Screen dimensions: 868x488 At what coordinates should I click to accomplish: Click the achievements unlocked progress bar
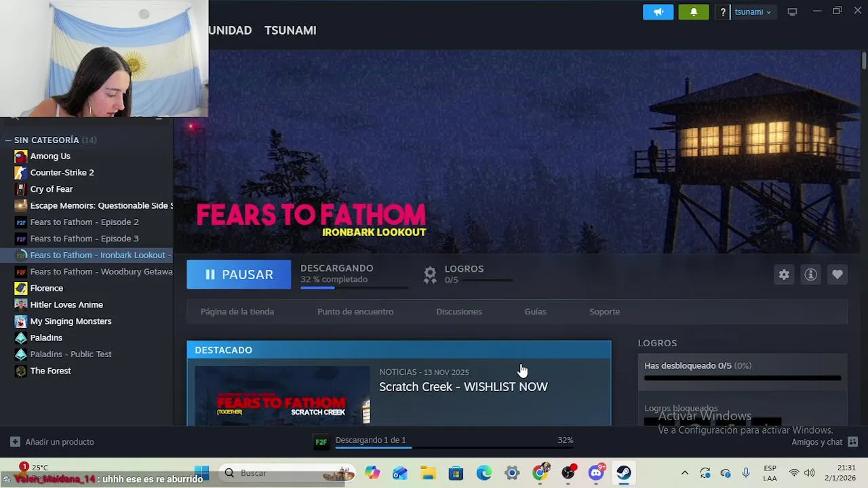(x=743, y=378)
